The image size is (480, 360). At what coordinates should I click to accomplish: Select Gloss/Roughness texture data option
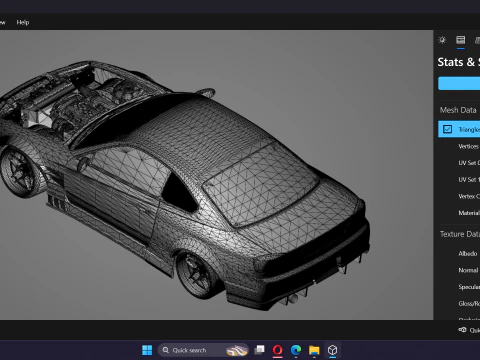click(469, 304)
